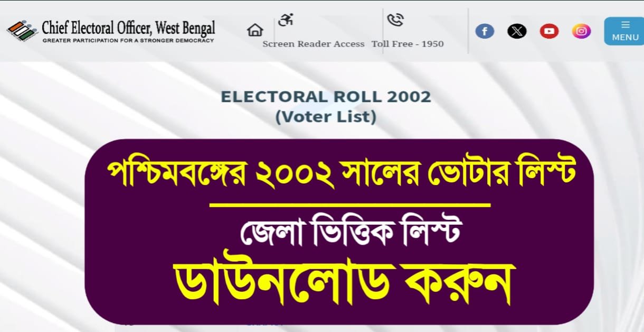Click the white জেলা ভিত্তিক লিস্ট text

[x=349, y=232]
